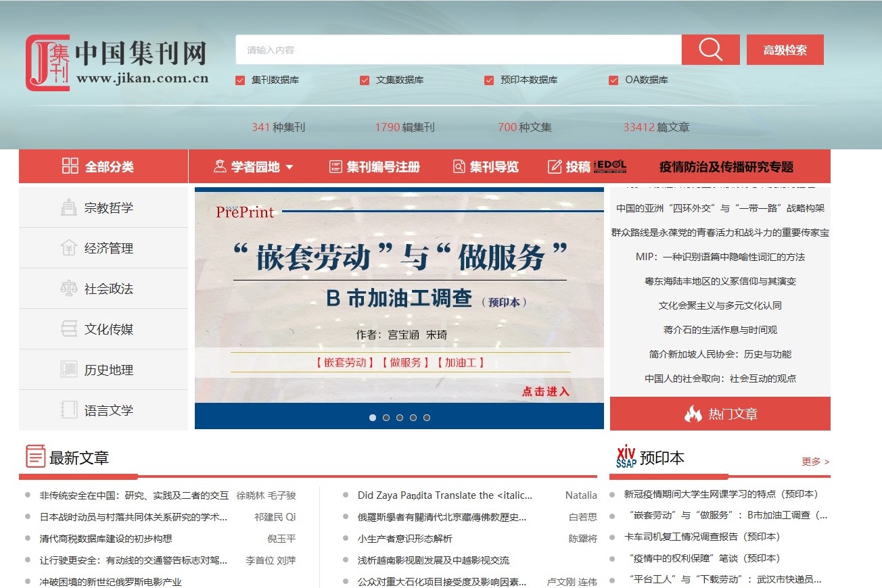Switch to the third carousel slide dot
Screen dimensions: 882x588
point(400,418)
